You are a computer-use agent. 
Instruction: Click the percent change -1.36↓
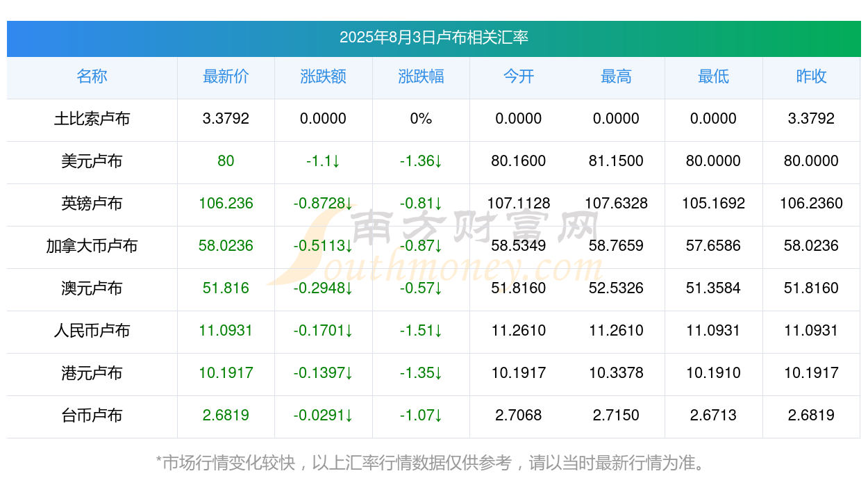pos(421,161)
